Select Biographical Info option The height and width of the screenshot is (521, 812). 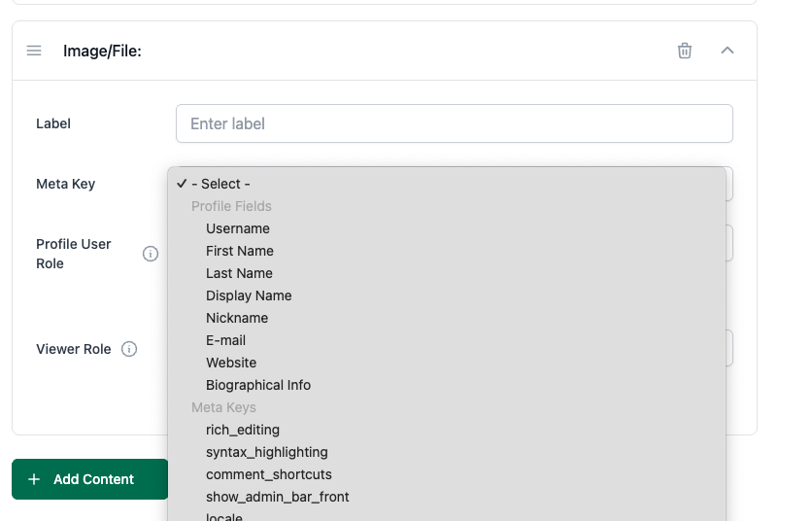click(447, 385)
